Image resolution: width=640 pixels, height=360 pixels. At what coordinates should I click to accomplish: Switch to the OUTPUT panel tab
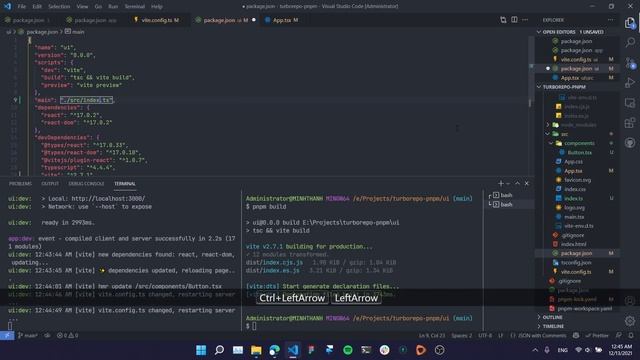click(x=50, y=184)
